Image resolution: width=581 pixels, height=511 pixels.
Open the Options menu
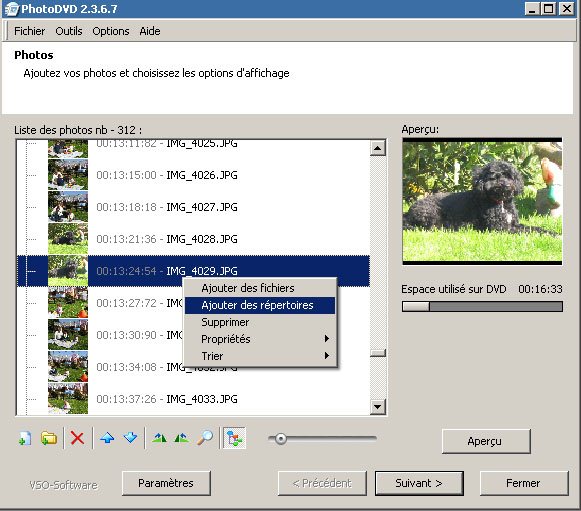(111, 31)
